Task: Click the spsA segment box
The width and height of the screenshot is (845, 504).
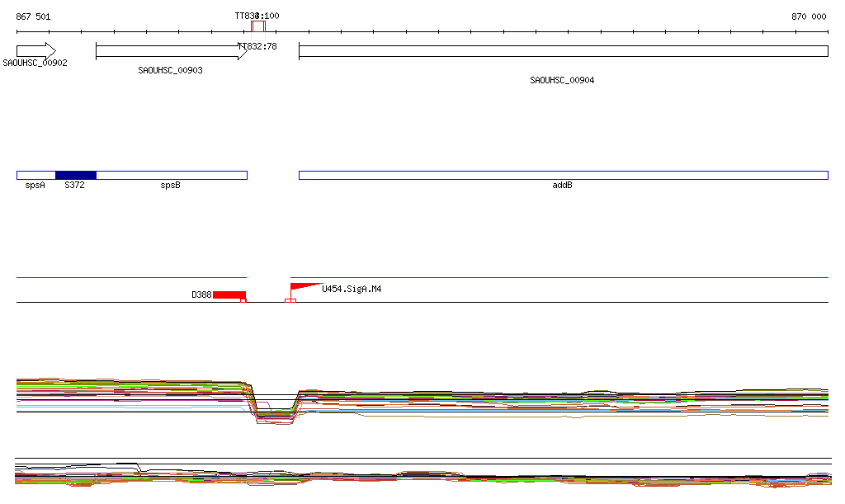Action: pyautogui.click(x=35, y=175)
